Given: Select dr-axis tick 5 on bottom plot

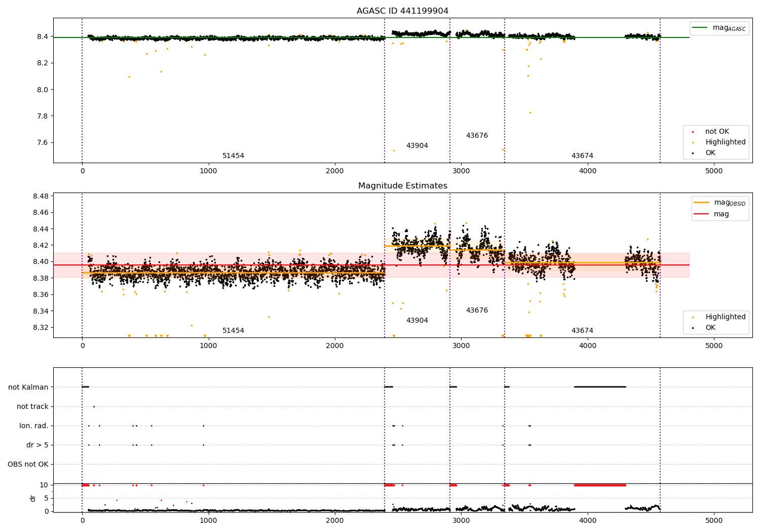Looking at the screenshot, I should pyautogui.click(x=46, y=498).
